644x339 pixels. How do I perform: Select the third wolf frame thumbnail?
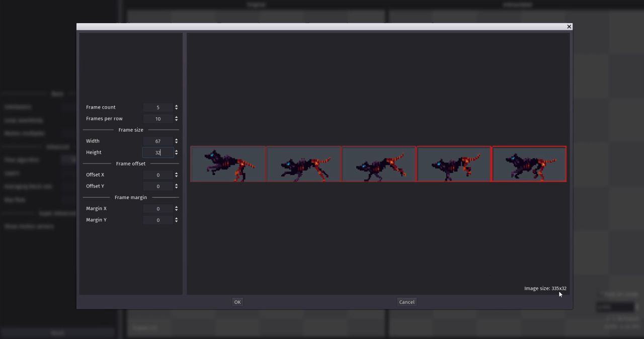(x=379, y=164)
